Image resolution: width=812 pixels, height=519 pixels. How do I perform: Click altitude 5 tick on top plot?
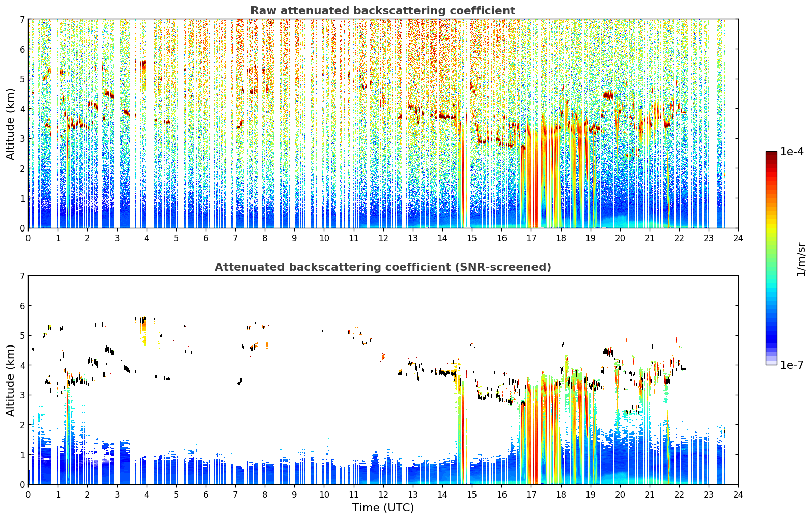point(22,79)
